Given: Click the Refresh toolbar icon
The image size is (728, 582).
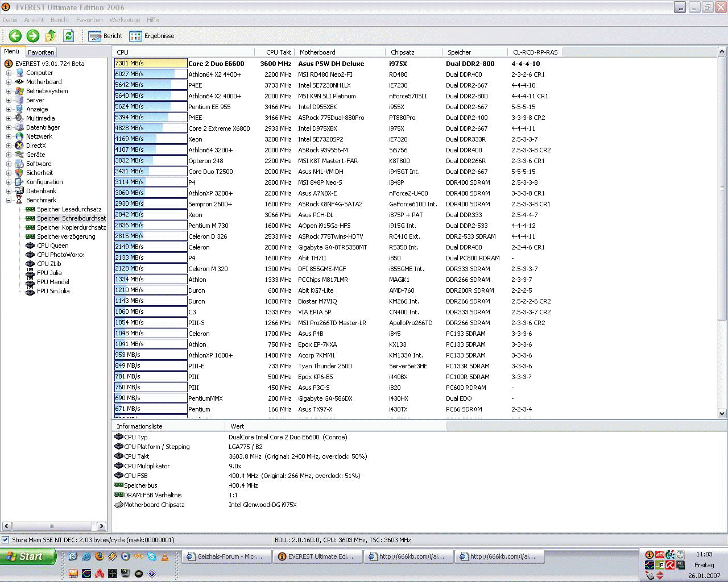Looking at the screenshot, I should tap(69, 36).
